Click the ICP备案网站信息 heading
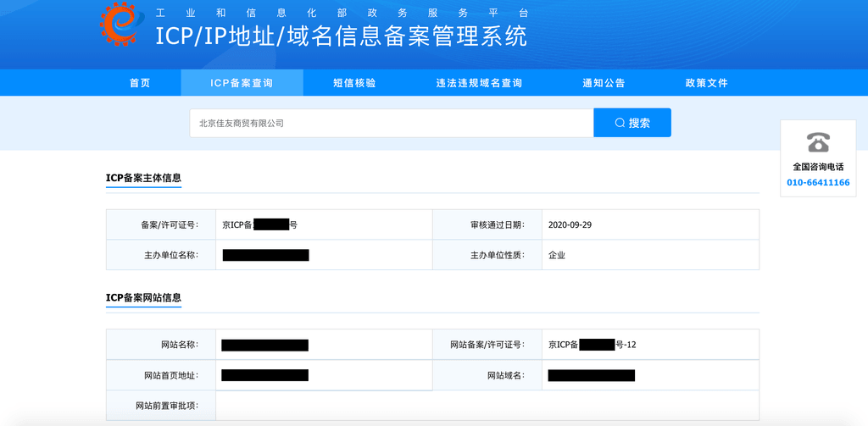Viewport: 868px width, 426px height. click(x=144, y=297)
